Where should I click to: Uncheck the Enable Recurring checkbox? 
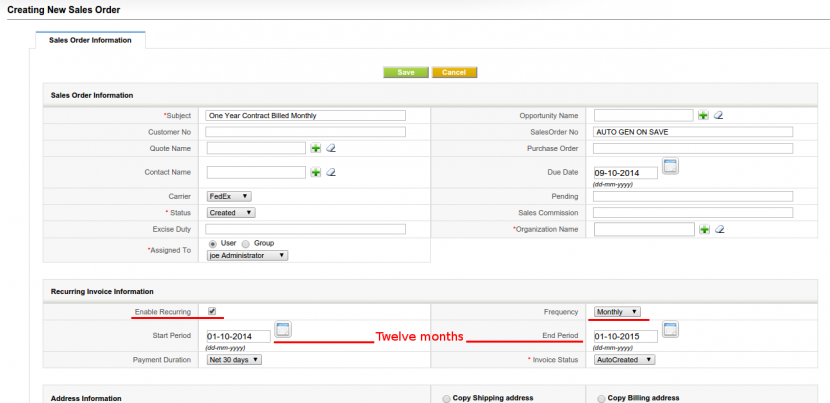click(212, 311)
